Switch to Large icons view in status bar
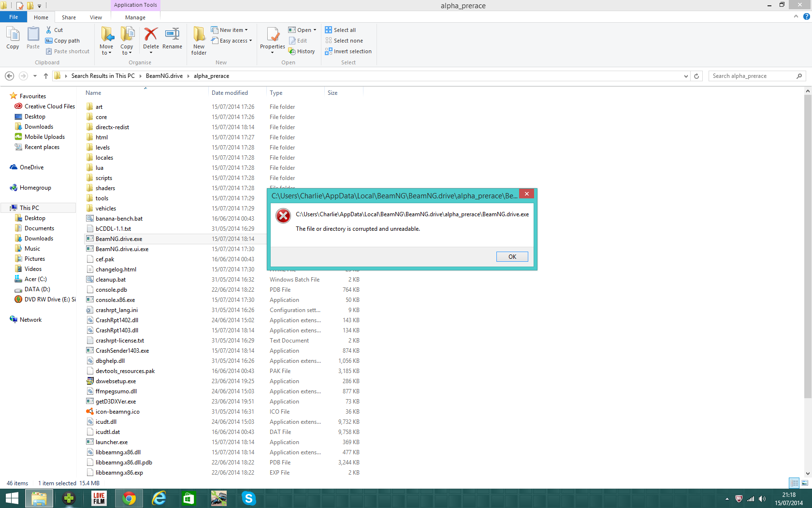812x508 pixels. pyautogui.click(x=805, y=483)
